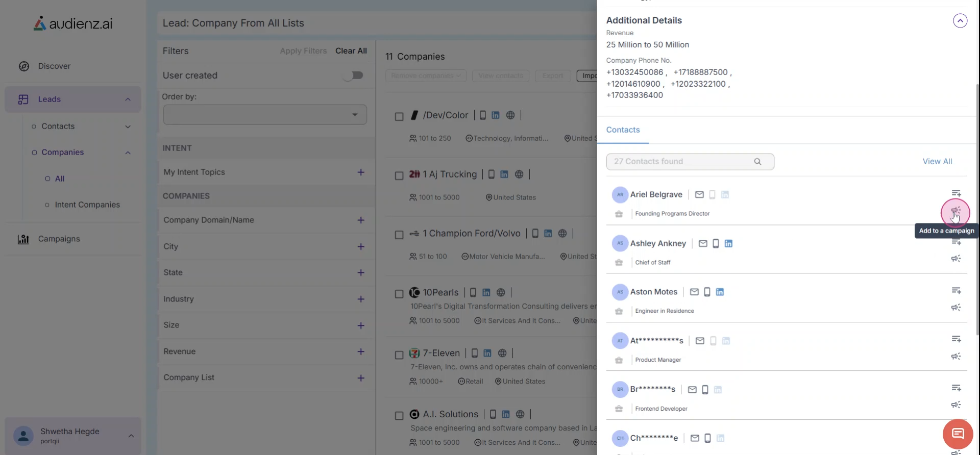This screenshot has width=980, height=455.
Task: Open 10Pearls LinkedIn icon
Action: (486, 293)
